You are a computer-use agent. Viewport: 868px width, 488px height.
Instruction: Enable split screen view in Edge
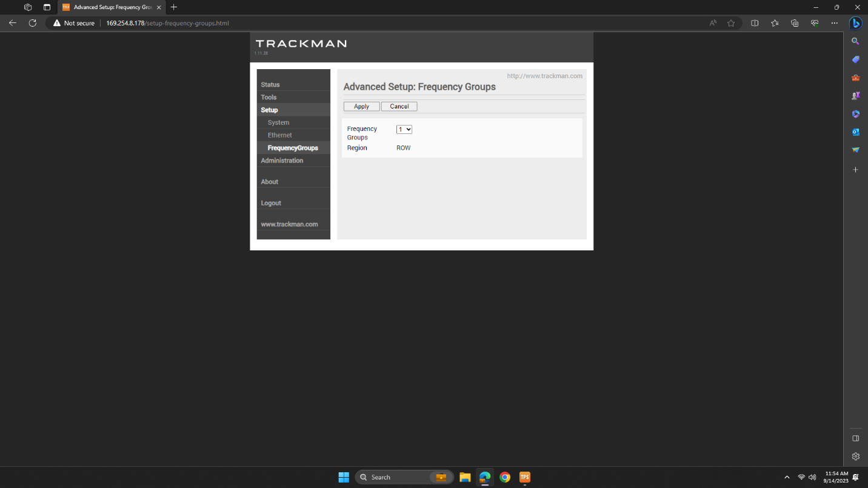[x=755, y=23]
